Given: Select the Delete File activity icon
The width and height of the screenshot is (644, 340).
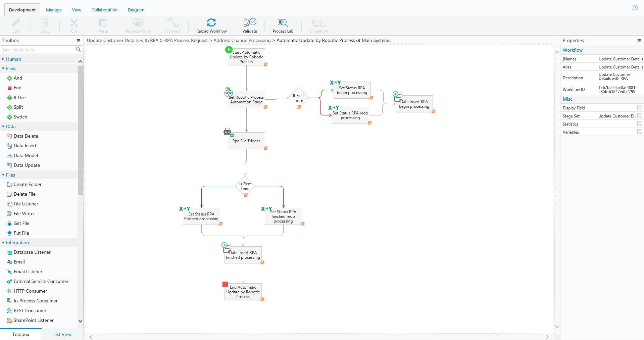Looking at the screenshot, I should 10,194.
